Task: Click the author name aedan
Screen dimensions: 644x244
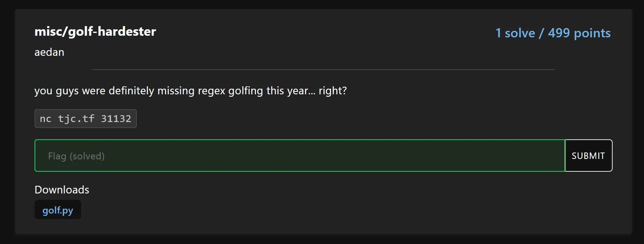Action: click(49, 52)
